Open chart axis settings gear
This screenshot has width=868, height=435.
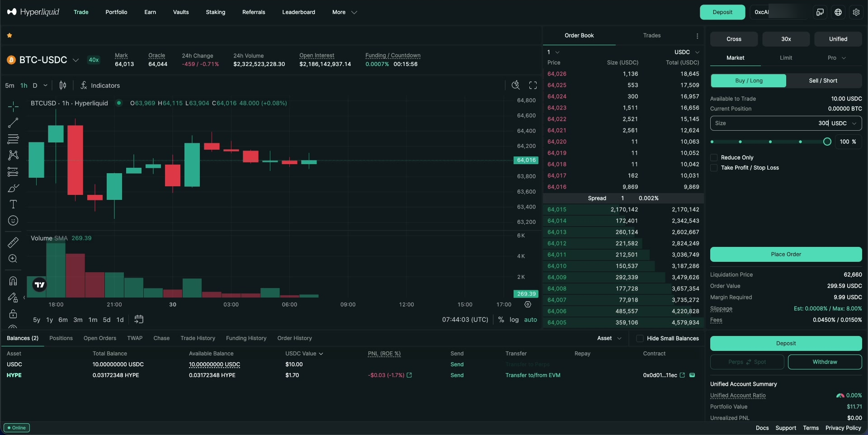click(x=528, y=304)
